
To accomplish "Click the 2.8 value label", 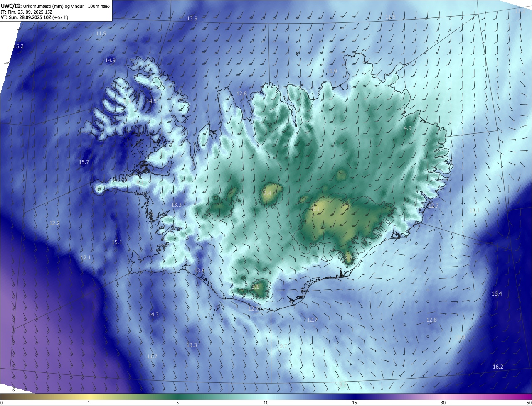I will pyautogui.click(x=348, y=257).
